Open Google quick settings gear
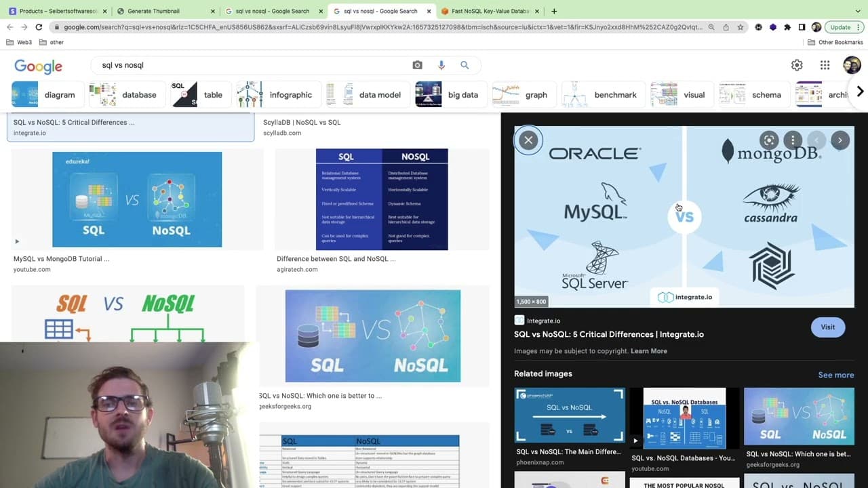The height and width of the screenshot is (488, 868). (x=797, y=65)
